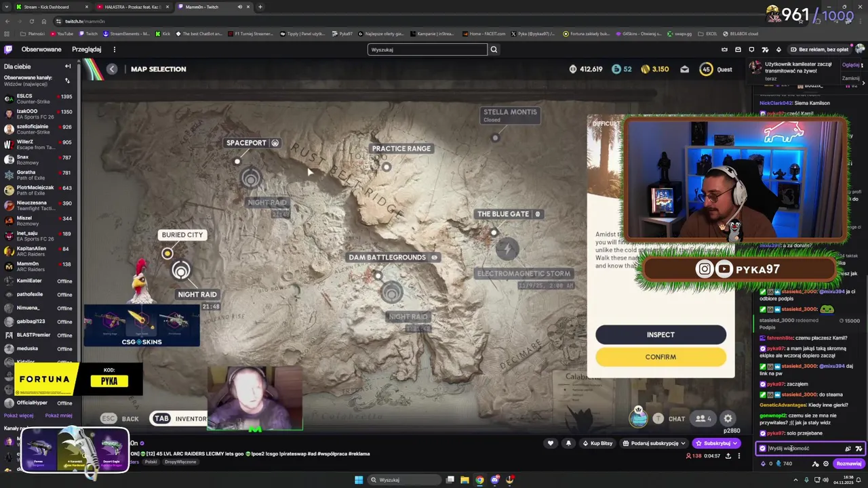Toggle the notification bell under stream
868x488 pixels.
click(568, 443)
